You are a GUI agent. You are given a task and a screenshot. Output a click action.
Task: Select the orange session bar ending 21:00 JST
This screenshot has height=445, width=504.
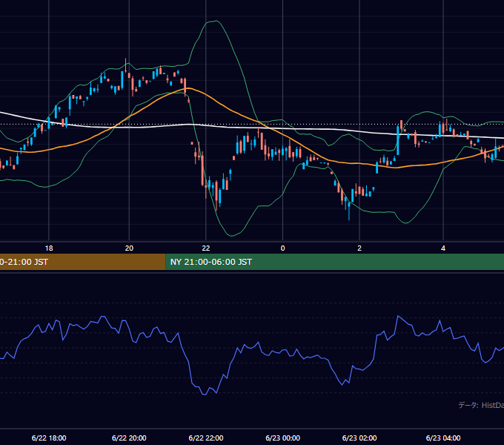point(82,262)
